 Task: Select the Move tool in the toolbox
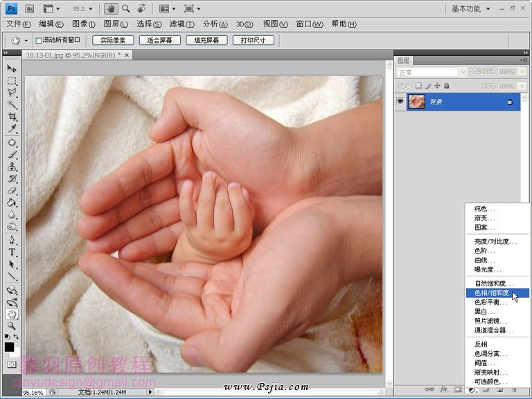tap(12, 69)
